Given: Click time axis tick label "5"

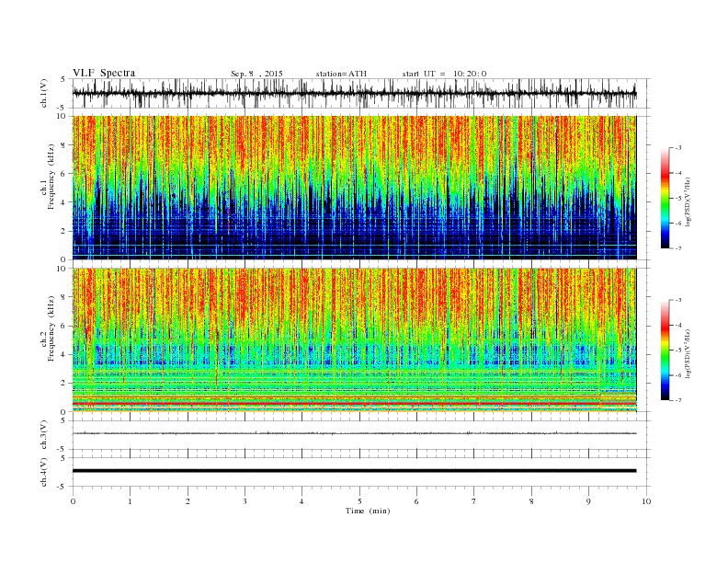Looking at the screenshot, I should click(x=359, y=501).
